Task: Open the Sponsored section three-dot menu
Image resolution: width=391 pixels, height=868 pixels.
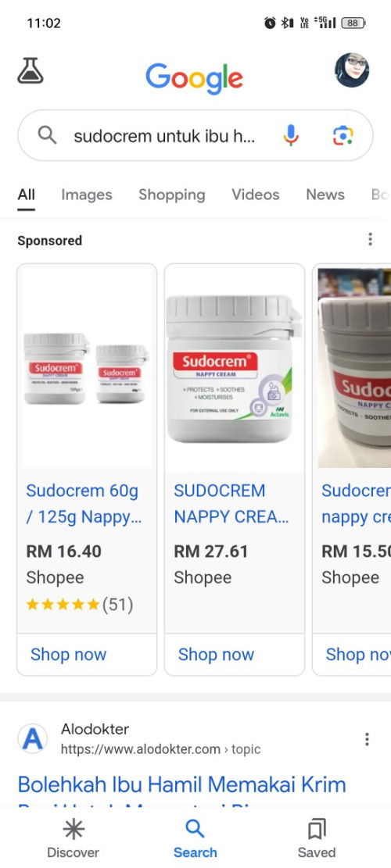Action: [370, 240]
